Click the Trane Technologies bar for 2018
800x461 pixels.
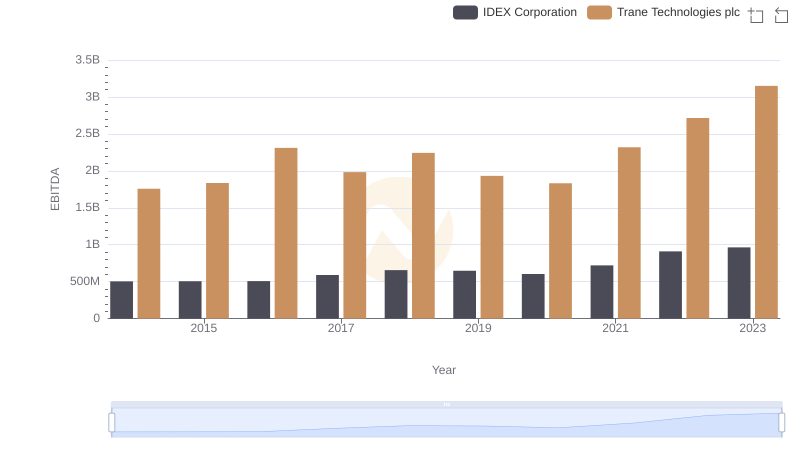pyautogui.click(x=423, y=236)
